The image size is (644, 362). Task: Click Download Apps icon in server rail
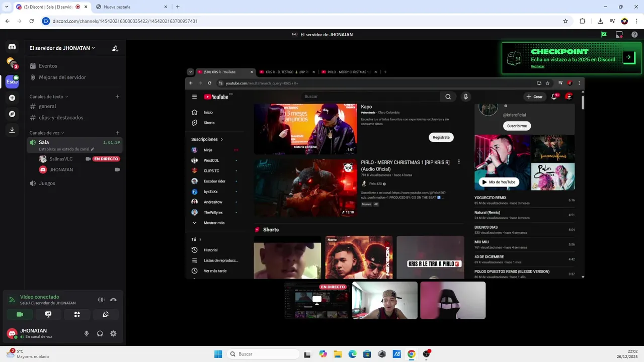point(12,130)
